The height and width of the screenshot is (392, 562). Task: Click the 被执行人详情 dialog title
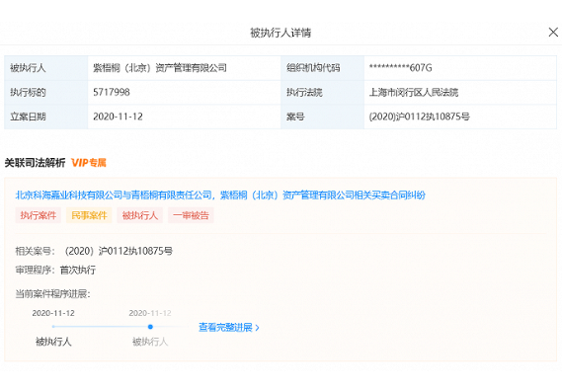[281, 33]
